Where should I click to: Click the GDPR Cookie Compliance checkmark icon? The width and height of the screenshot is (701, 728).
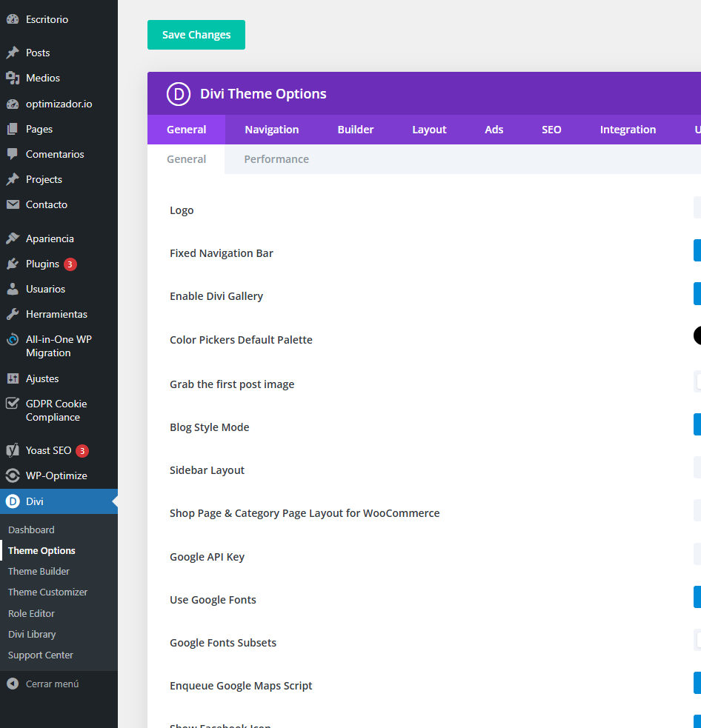pos(13,404)
